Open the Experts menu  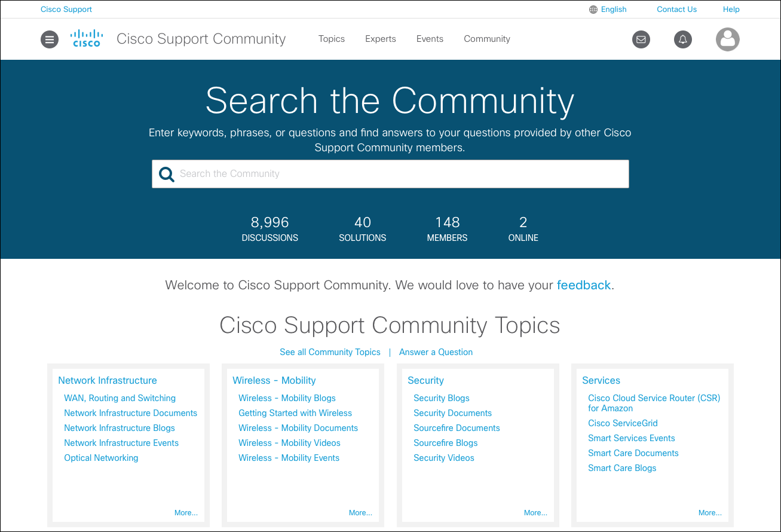click(x=381, y=39)
